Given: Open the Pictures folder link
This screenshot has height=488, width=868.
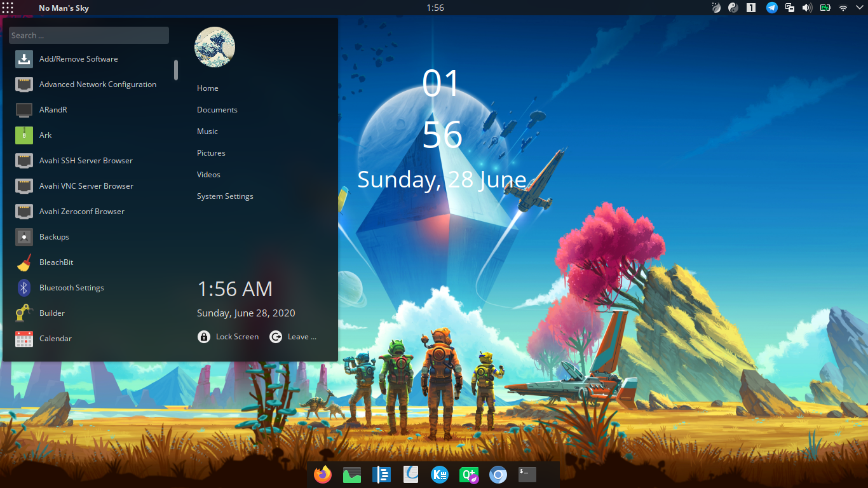Looking at the screenshot, I should coord(211,153).
